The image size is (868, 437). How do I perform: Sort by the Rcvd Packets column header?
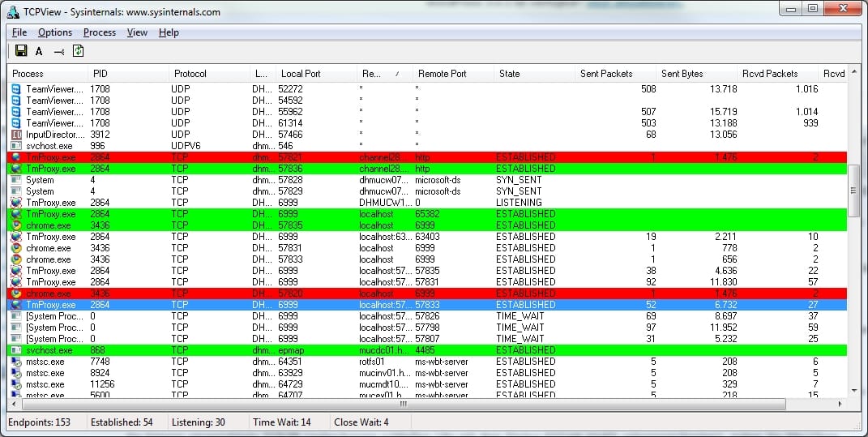coord(777,74)
